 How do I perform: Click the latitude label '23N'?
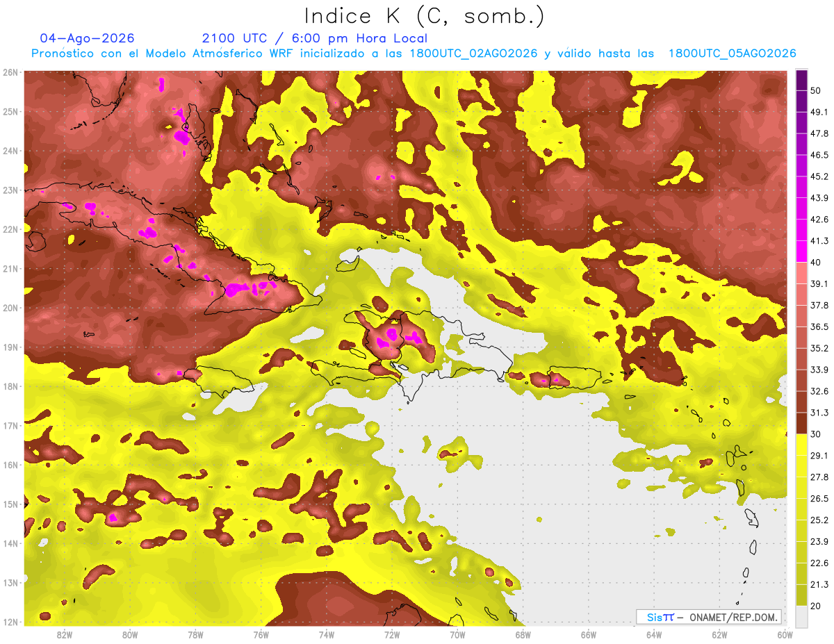click(10, 190)
